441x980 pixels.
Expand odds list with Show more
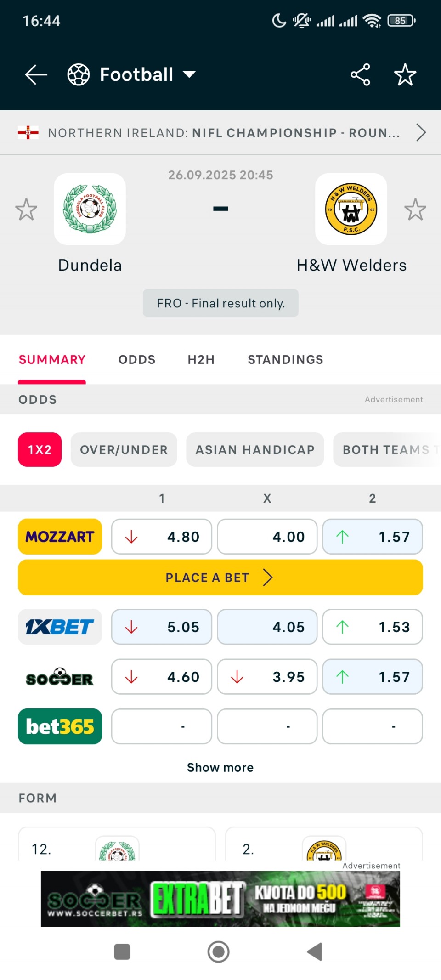click(x=220, y=767)
